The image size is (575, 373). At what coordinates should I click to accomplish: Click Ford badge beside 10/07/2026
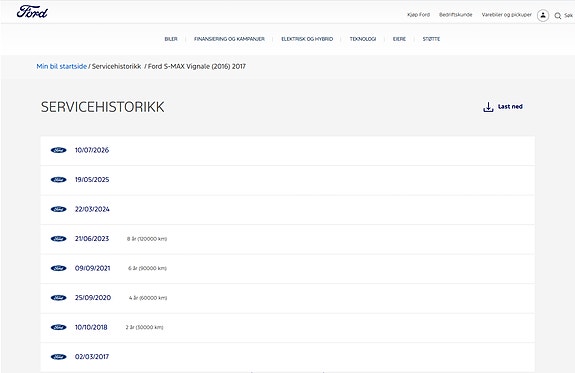pos(59,150)
